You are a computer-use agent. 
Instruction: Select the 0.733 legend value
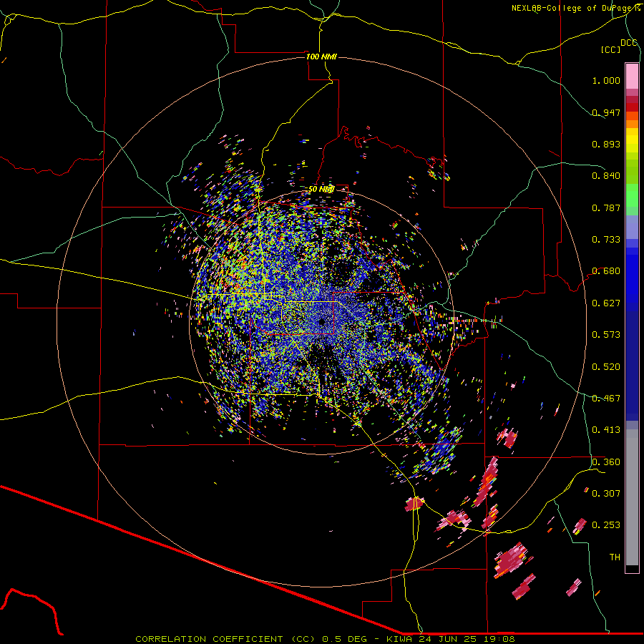coord(606,240)
